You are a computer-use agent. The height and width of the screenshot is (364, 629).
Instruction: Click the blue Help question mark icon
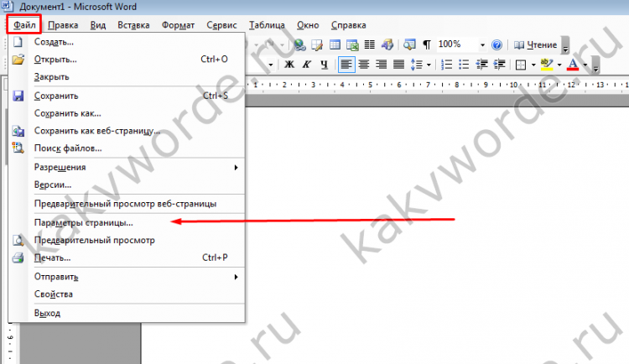click(496, 44)
